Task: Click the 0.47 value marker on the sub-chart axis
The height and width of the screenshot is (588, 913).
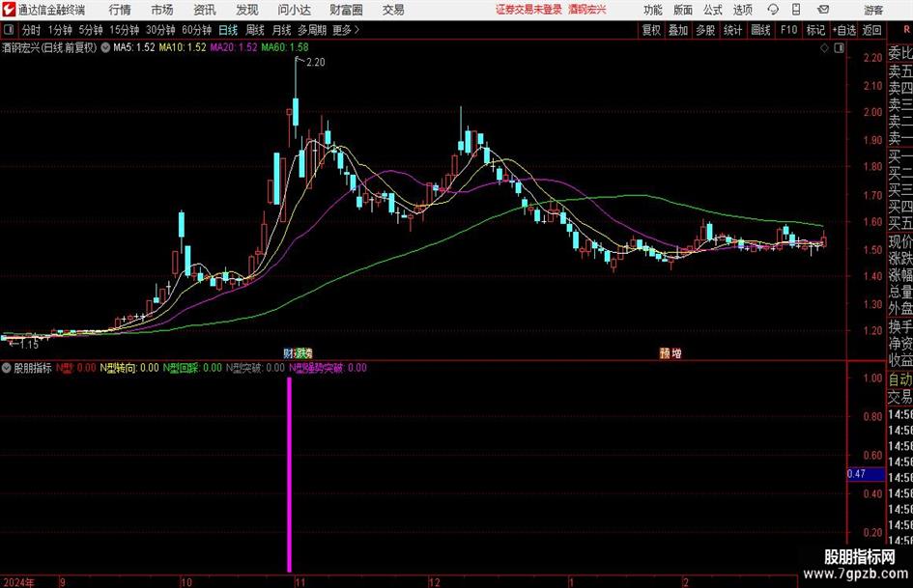Action: [x=866, y=474]
